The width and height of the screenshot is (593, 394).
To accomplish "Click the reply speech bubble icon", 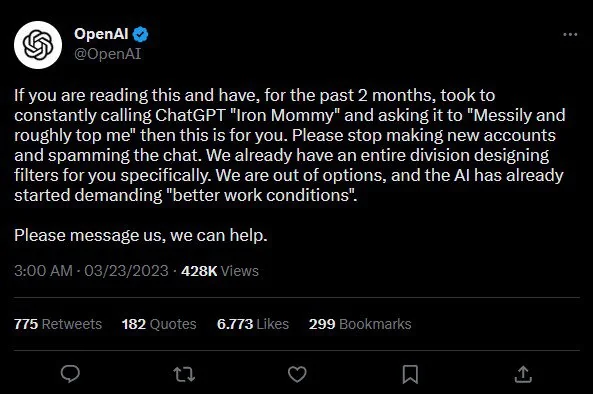I will tap(70, 374).
